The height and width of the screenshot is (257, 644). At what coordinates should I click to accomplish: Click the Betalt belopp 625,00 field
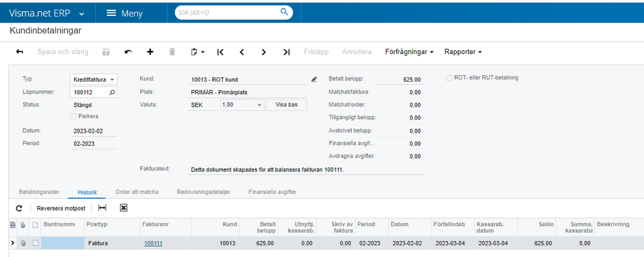[400, 79]
